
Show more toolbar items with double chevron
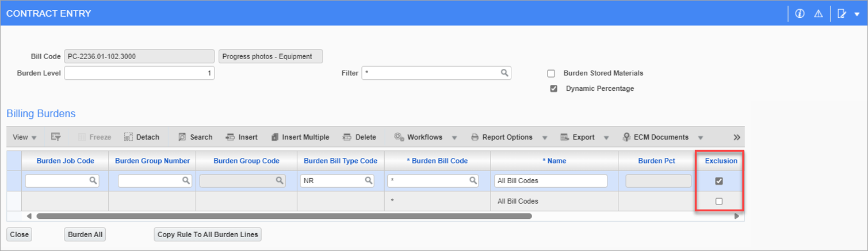(x=736, y=137)
